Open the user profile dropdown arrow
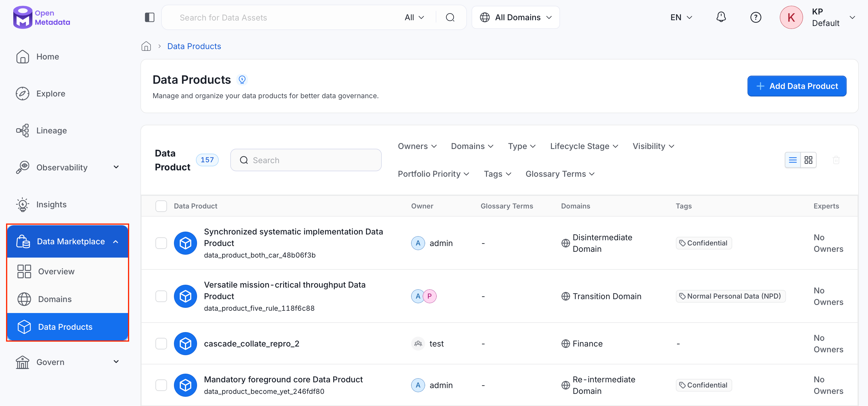The width and height of the screenshot is (868, 406). (852, 18)
